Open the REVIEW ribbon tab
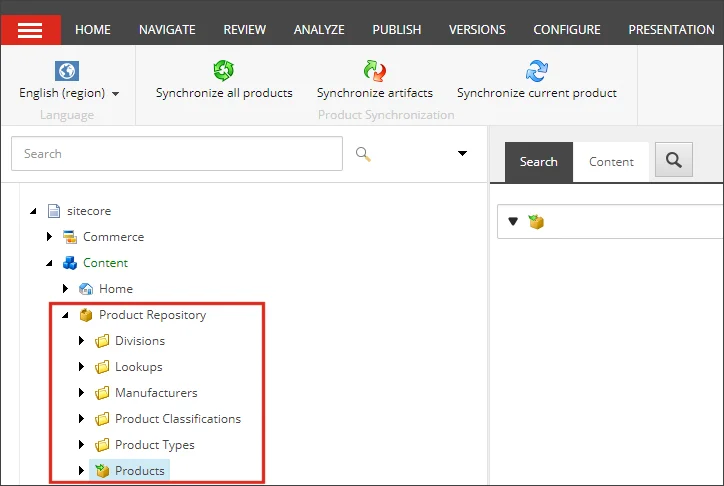 pyautogui.click(x=245, y=30)
